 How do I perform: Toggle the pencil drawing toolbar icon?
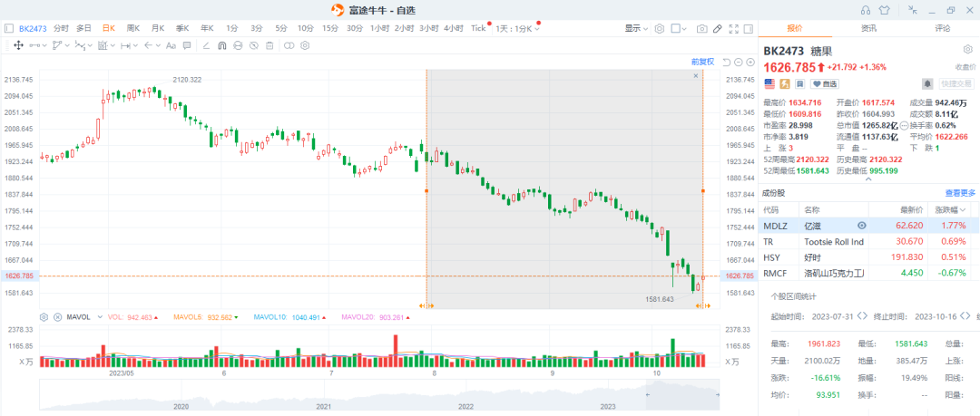[x=718, y=28]
